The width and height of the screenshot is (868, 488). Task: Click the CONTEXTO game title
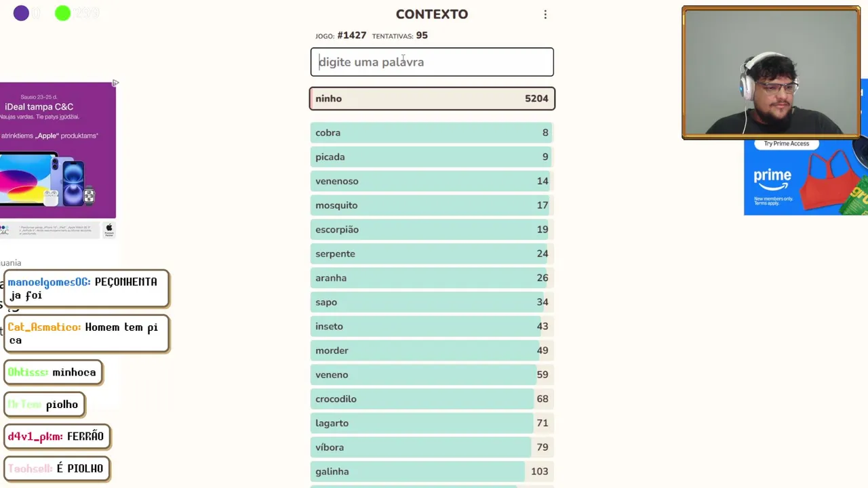tap(432, 14)
